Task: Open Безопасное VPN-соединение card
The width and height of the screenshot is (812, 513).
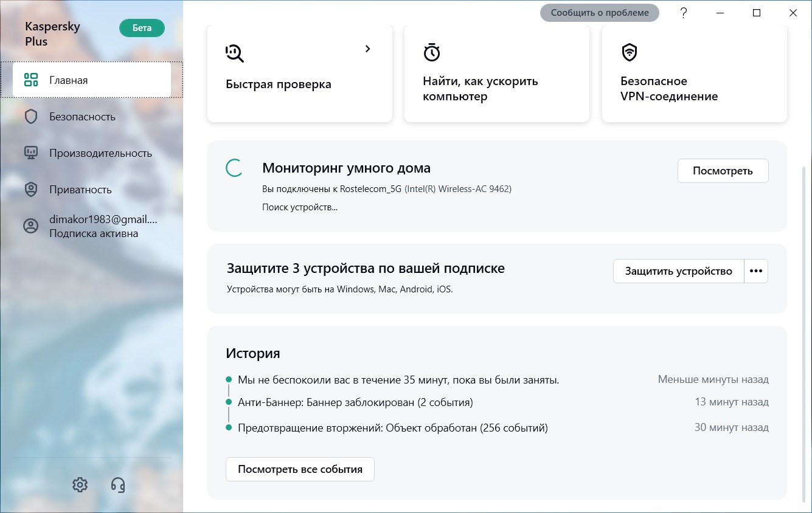Action: (x=695, y=73)
